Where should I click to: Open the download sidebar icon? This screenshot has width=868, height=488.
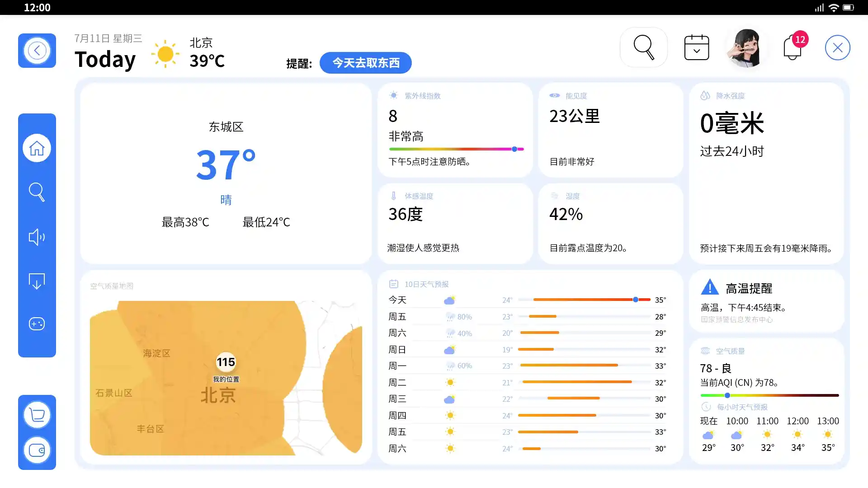(37, 281)
